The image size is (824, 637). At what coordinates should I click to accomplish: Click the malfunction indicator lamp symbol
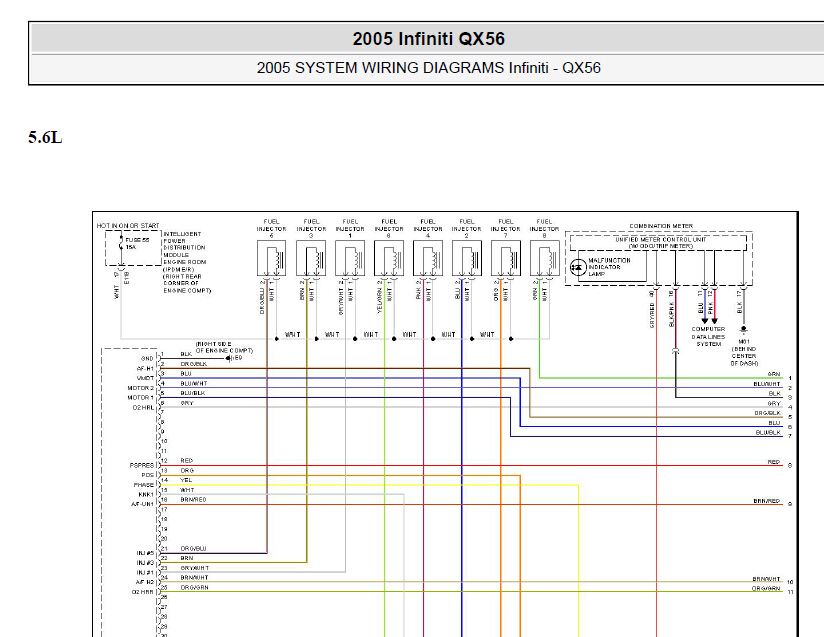point(578,267)
